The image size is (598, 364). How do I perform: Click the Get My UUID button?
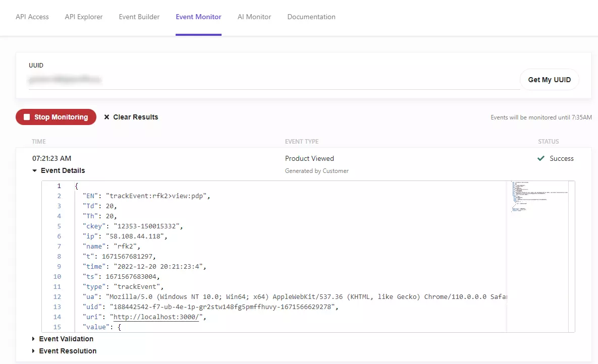[x=549, y=80]
